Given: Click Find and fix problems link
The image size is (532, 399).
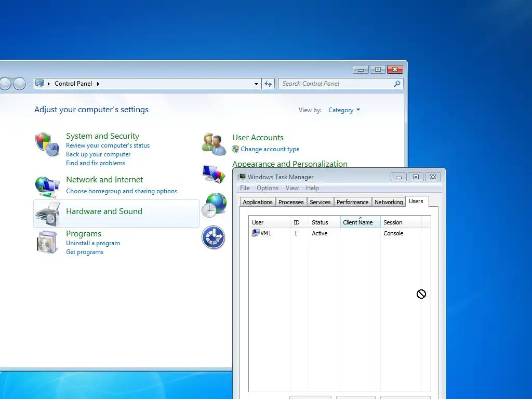Looking at the screenshot, I should pyautogui.click(x=96, y=163).
